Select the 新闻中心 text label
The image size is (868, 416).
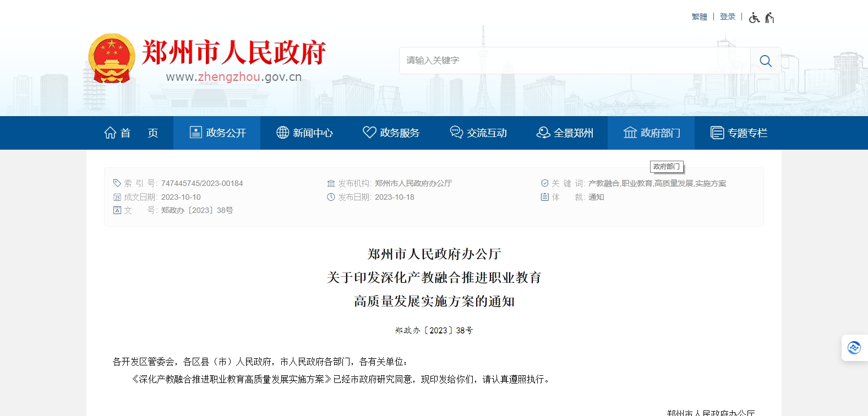313,133
